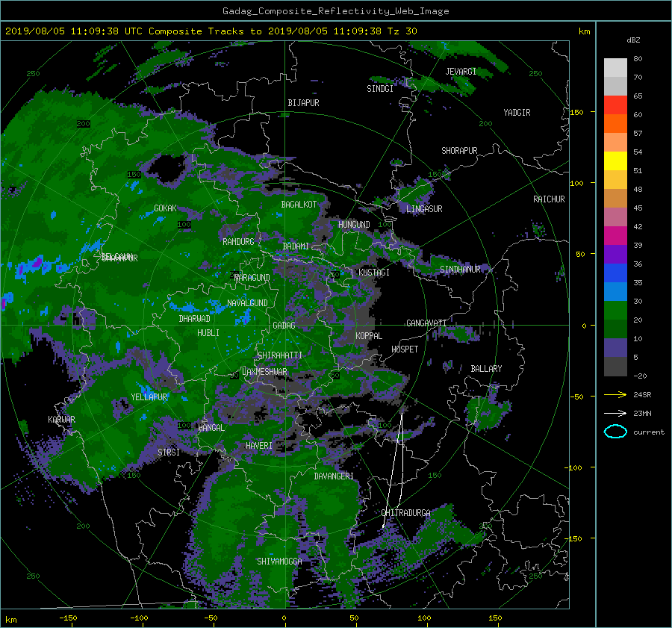Screen dimensions: 672x628
Task: Click the Gadag_Composite_Reflectivity_Web_Image title
Action: pos(335,11)
